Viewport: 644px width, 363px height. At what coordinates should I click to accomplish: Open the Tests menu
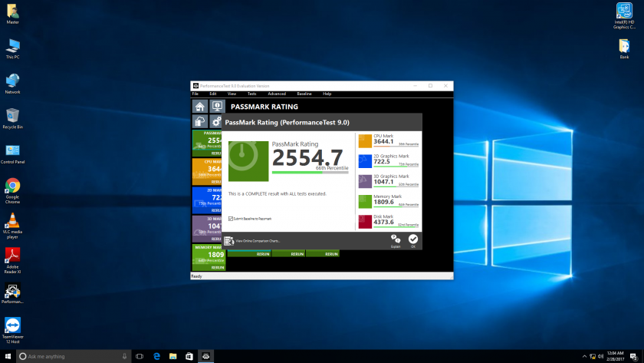tap(251, 94)
